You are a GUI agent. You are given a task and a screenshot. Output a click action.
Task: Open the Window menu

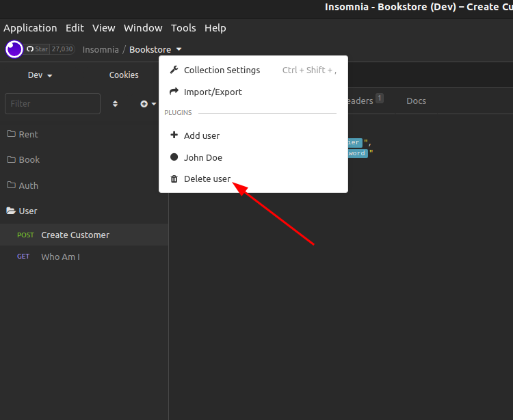(143, 28)
